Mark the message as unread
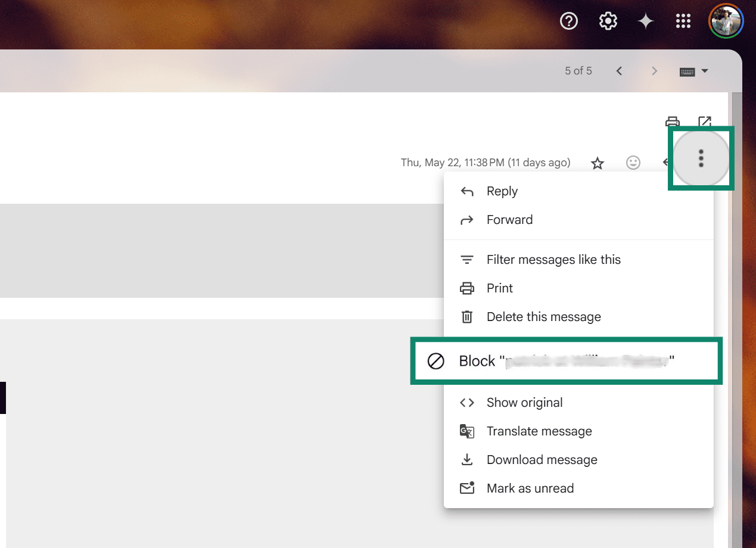The width and height of the screenshot is (756, 548). point(530,488)
